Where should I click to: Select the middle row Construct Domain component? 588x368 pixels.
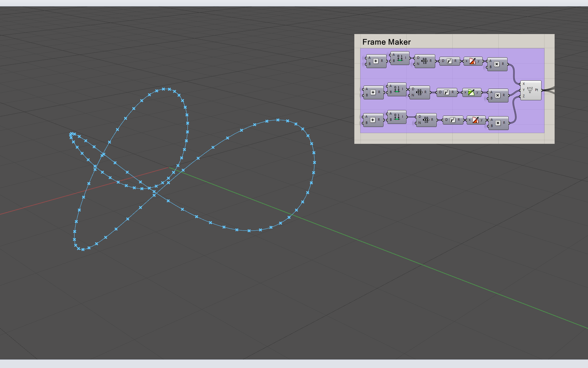pyautogui.click(x=397, y=89)
